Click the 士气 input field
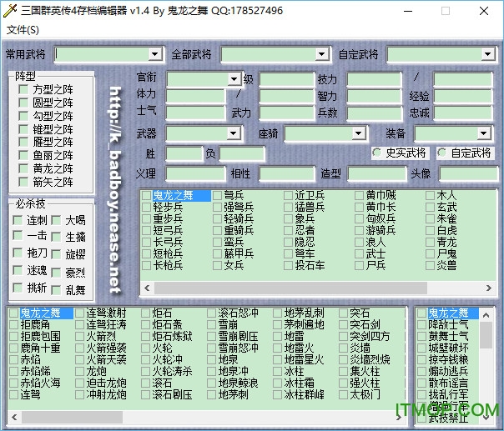This screenshot has height=431, width=504. click(195, 113)
